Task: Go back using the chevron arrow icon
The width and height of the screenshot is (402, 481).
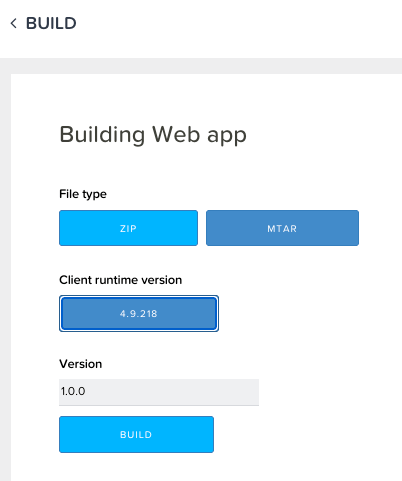Action: [x=13, y=23]
